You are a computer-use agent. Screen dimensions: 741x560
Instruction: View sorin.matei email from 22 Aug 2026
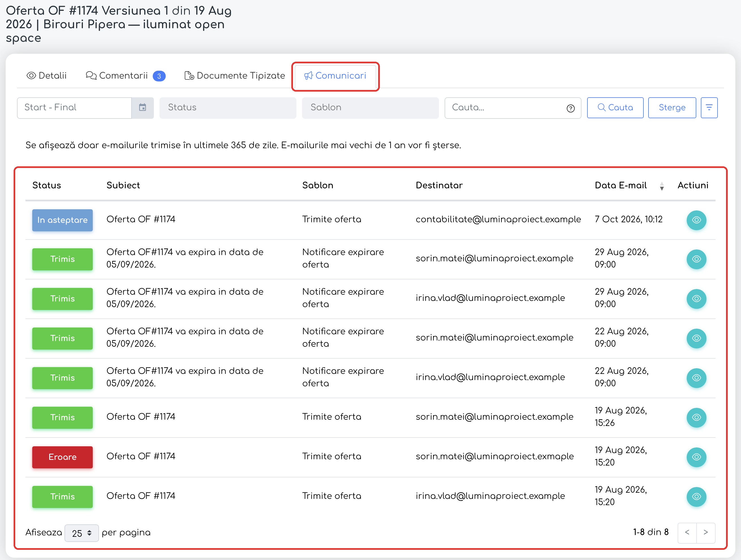[696, 338]
